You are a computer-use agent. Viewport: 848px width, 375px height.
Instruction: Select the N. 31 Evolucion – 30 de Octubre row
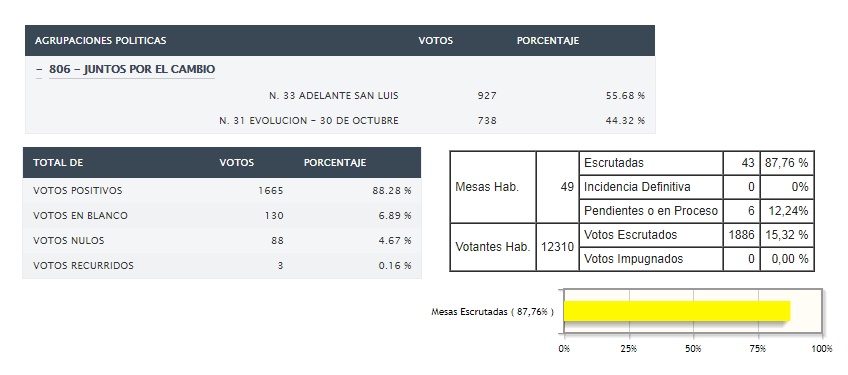(x=340, y=121)
